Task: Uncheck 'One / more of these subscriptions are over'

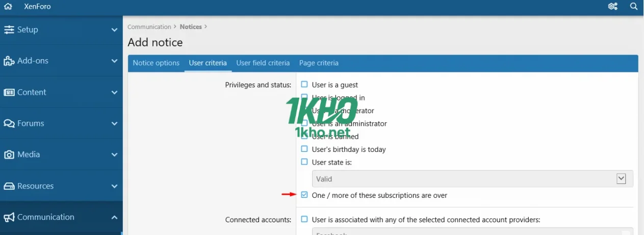Action: (304, 195)
